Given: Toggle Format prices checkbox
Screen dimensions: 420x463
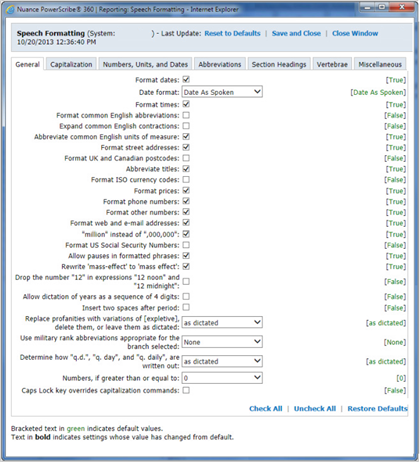Looking at the screenshot, I should tap(186, 191).
